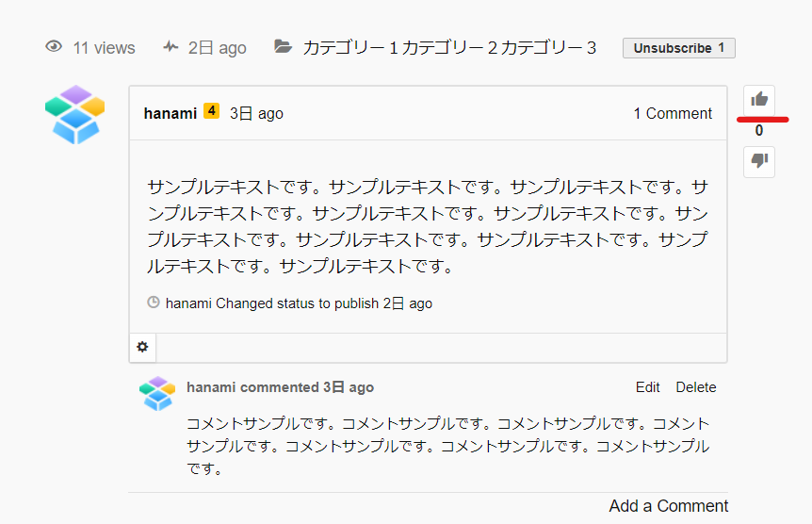Open the カテゴリー３ category link
The image size is (812, 524).
tap(548, 48)
